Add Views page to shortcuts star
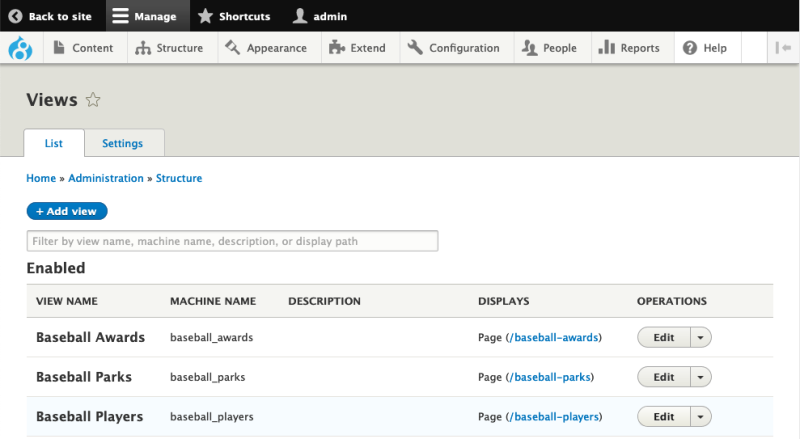The height and width of the screenshot is (439, 800). [93, 100]
